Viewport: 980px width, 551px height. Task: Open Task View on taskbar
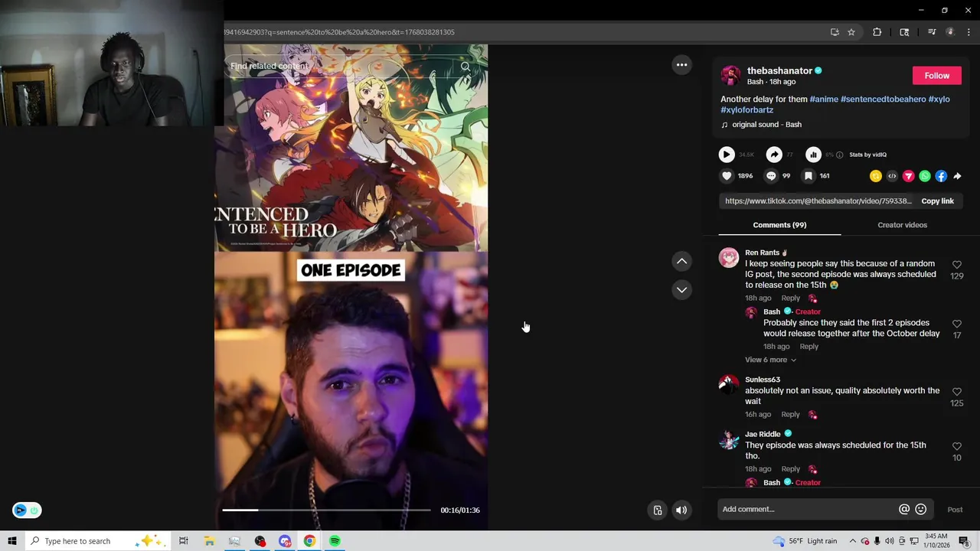point(184,541)
